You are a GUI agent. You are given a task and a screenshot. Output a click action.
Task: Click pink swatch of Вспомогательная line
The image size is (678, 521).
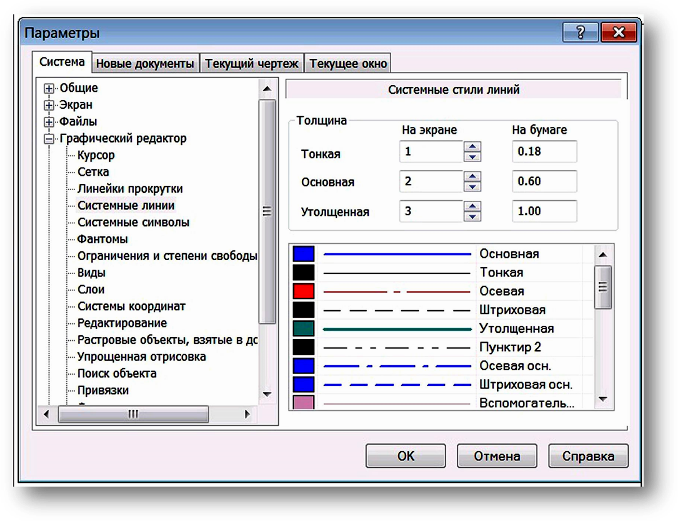[303, 403]
